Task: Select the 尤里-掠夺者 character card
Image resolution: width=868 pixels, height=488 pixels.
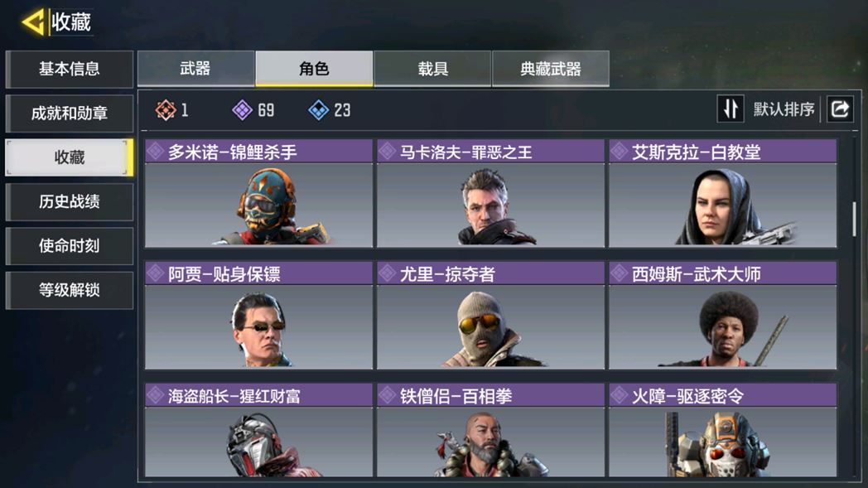Action: click(x=490, y=315)
